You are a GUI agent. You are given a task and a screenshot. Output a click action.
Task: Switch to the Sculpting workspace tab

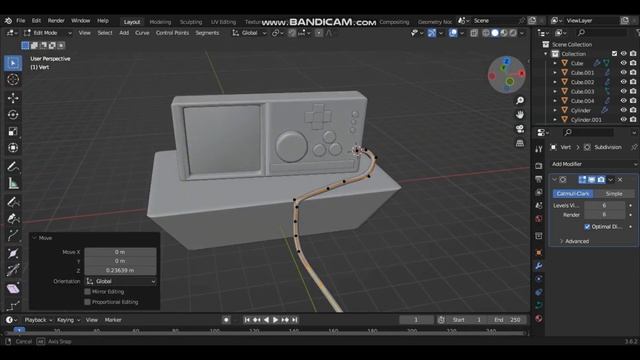click(x=191, y=22)
